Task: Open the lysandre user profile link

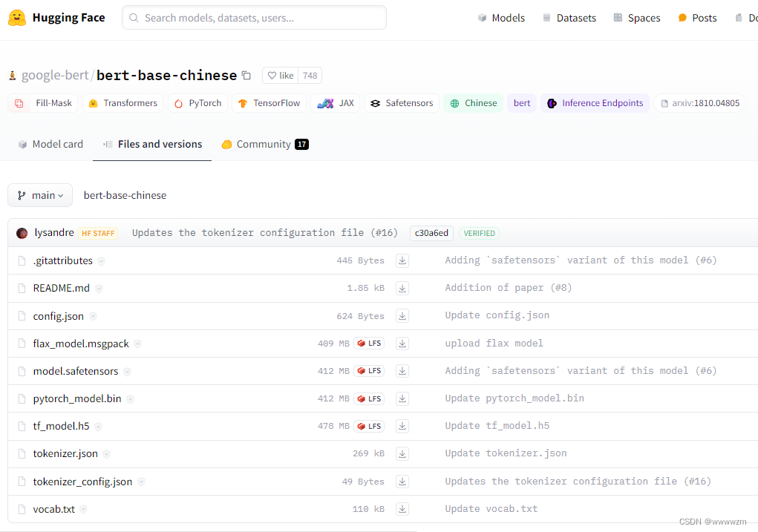Action: point(54,232)
